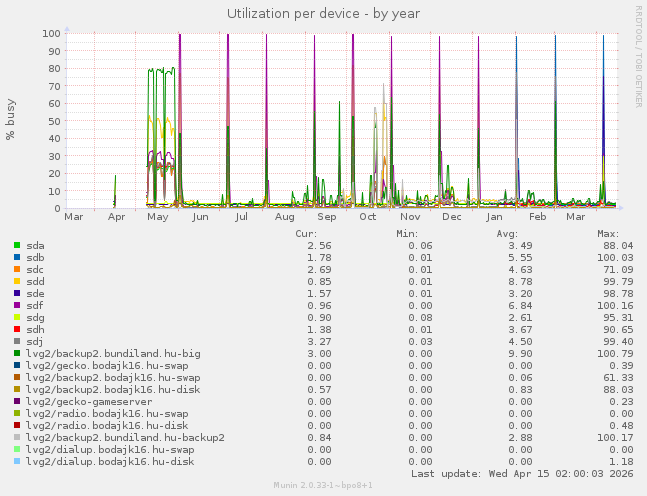
Task: Select the sdh legend label
Action: click(35, 330)
